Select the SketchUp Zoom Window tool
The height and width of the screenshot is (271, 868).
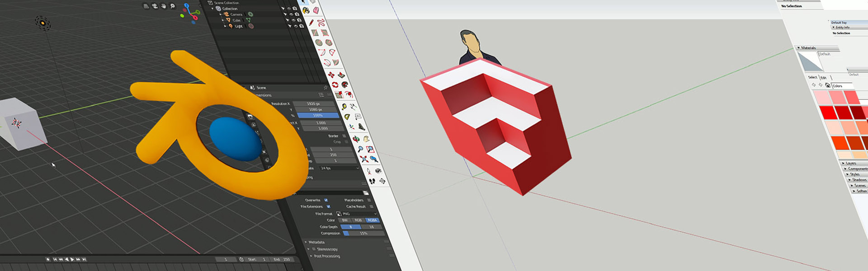370,149
